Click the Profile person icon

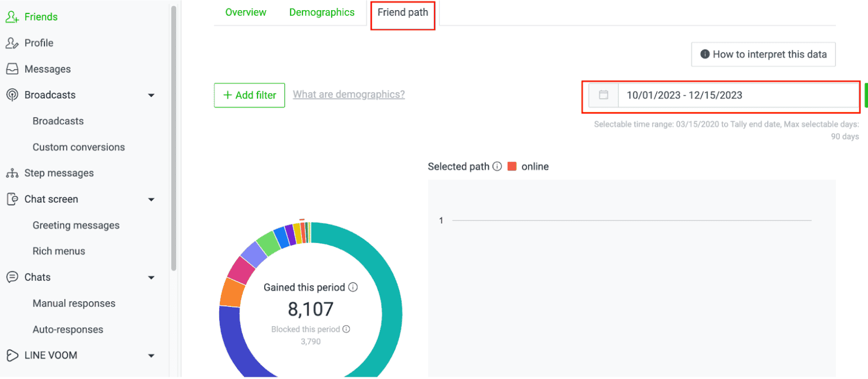click(12, 43)
